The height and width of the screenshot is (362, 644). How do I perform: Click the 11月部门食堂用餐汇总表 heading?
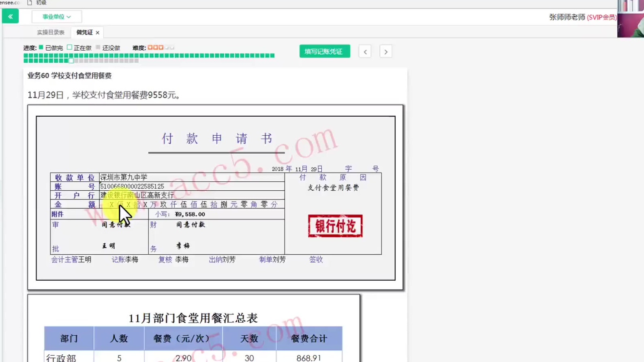point(193,318)
